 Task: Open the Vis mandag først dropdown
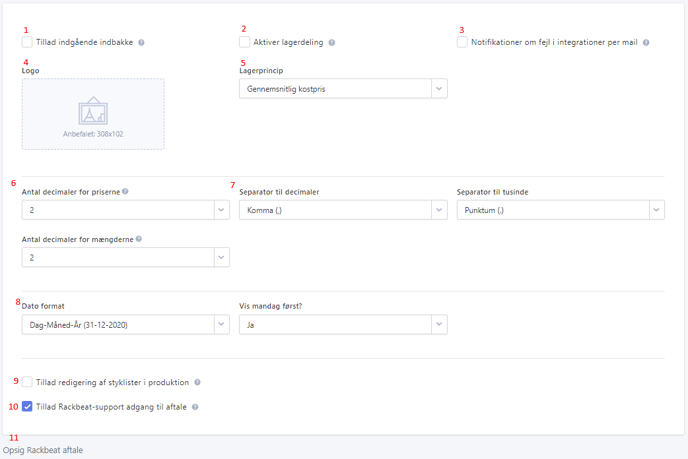tap(343, 324)
